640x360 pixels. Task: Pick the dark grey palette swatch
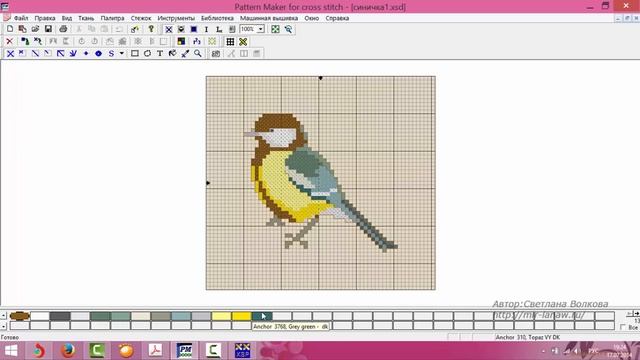click(60, 316)
